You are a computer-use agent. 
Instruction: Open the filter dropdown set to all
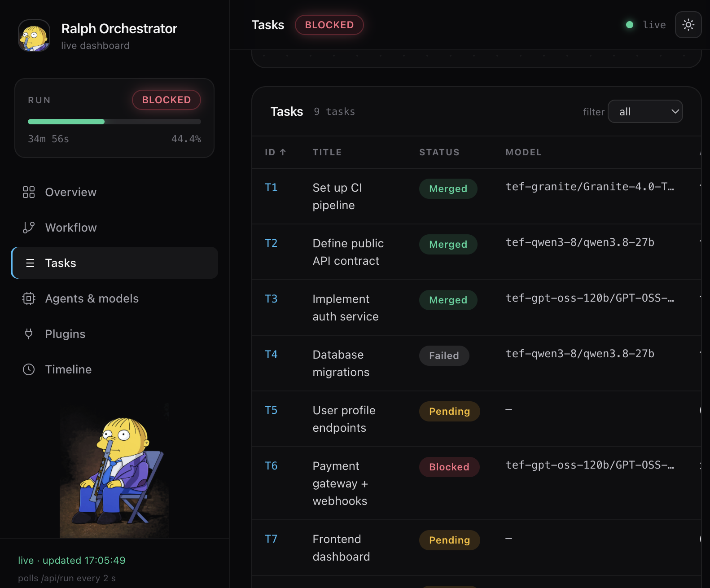pos(645,111)
